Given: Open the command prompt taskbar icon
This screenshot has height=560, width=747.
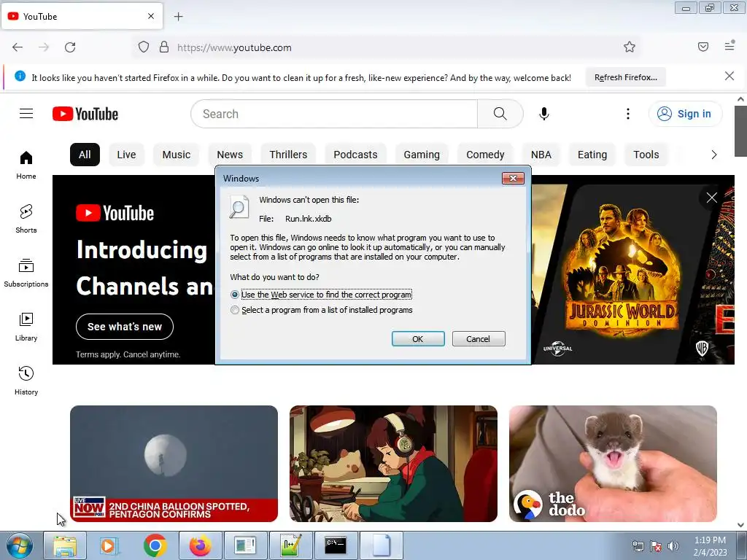Looking at the screenshot, I should coord(336,545).
